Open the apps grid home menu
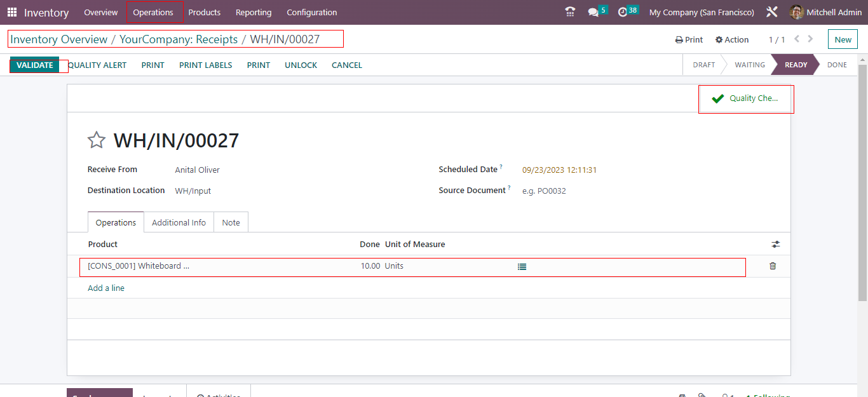The image size is (868, 397). tap(12, 12)
